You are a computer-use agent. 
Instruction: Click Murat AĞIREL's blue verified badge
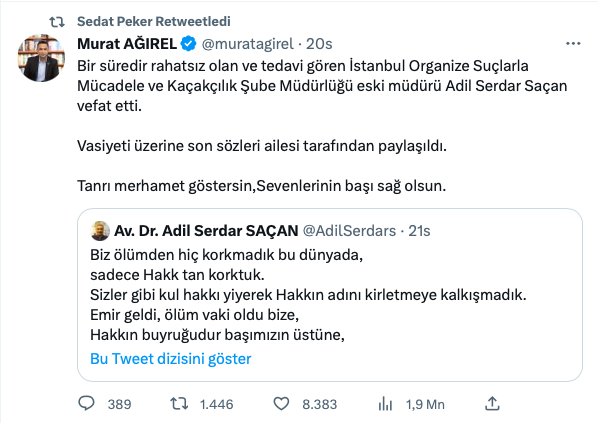tap(188, 44)
